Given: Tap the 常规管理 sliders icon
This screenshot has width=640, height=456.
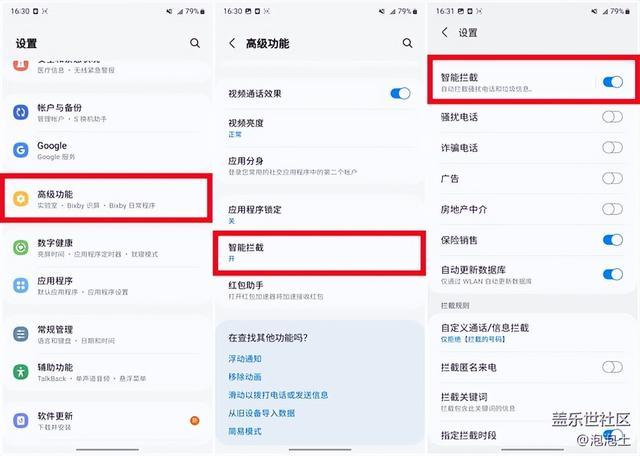Looking at the screenshot, I should (x=21, y=334).
